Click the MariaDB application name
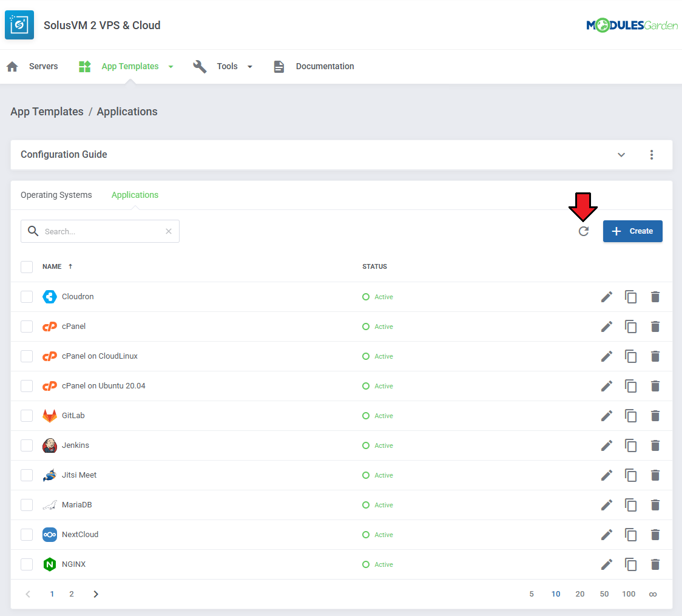The height and width of the screenshot is (616, 682). coord(77,504)
